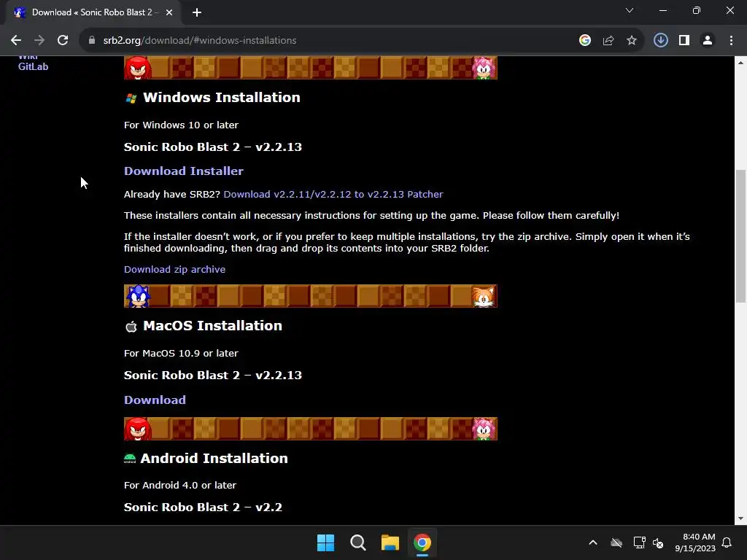The image size is (747, 560).
Task: Click Android Installation heading
Action: [x=214, y=458]
